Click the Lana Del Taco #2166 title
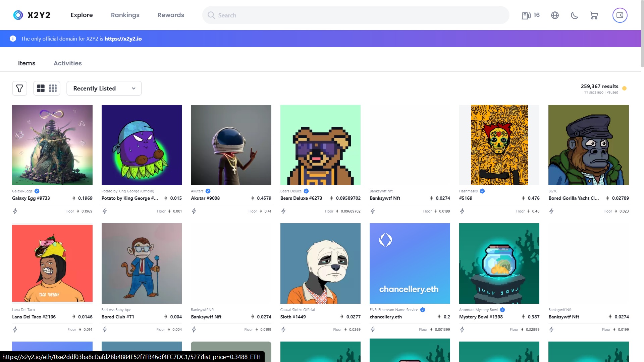644x362 pixels. [34, 317]
